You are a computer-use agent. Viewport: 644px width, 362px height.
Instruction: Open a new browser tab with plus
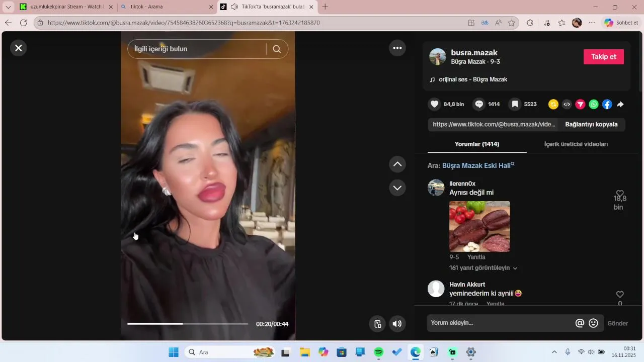tap(325, 7)
